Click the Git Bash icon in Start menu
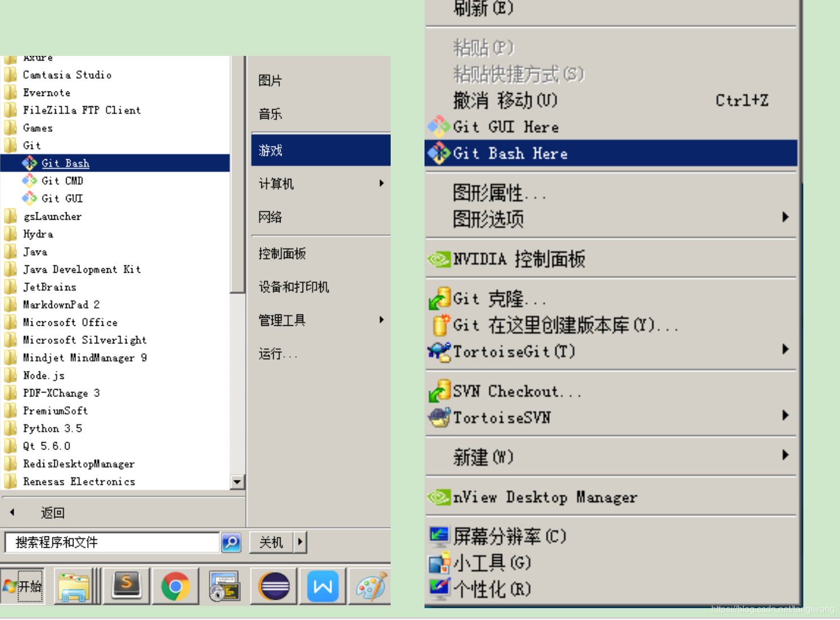This screenshot has height=620, width=840. pos(29,163)
